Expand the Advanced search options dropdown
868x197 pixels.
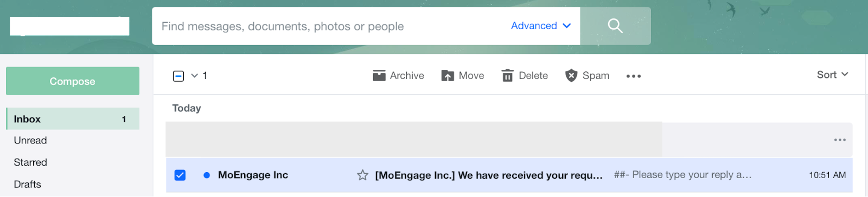pos(541,26)
